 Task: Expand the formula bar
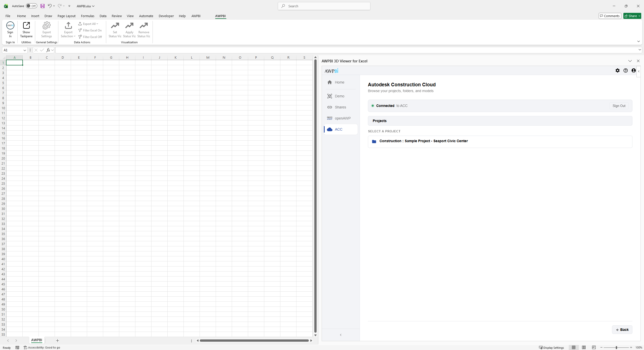tap(640, 50)
